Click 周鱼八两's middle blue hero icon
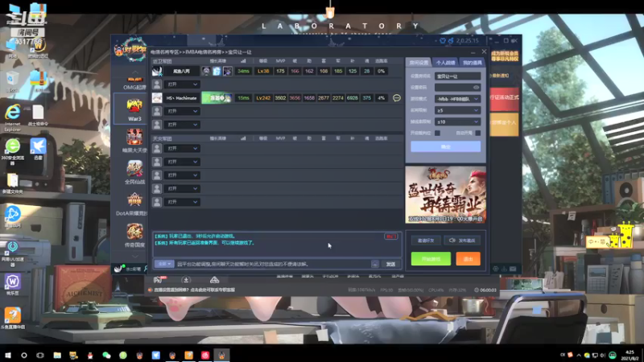Screen dimensions: 644x362 [x=217, y=71]
